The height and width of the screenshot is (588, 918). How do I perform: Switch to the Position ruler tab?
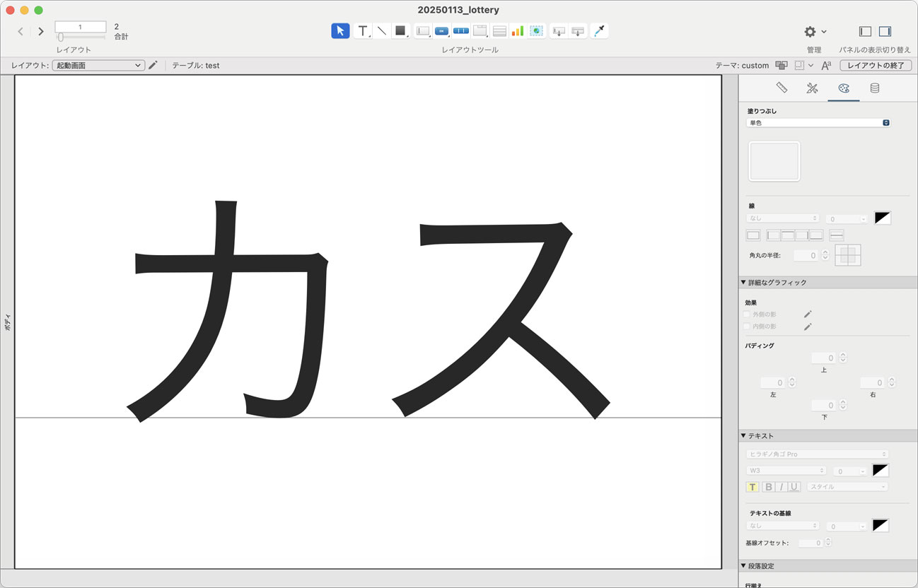782,88
